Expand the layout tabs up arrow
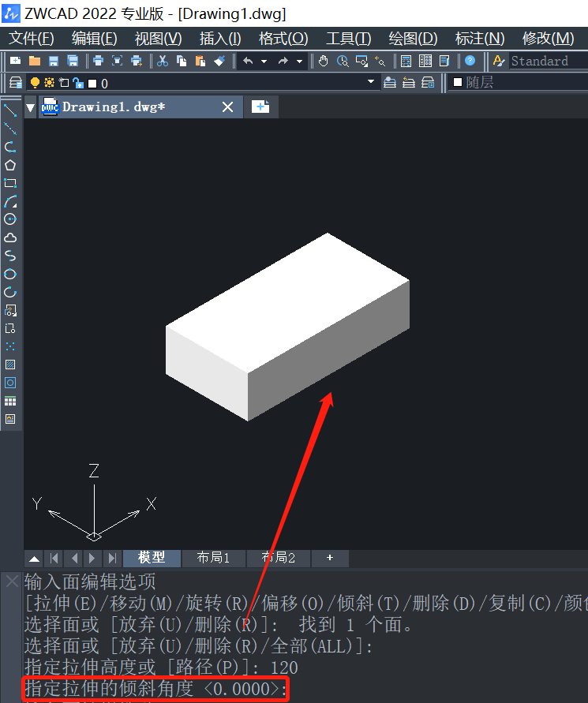588x703 pixels. (x=34, y=559)
